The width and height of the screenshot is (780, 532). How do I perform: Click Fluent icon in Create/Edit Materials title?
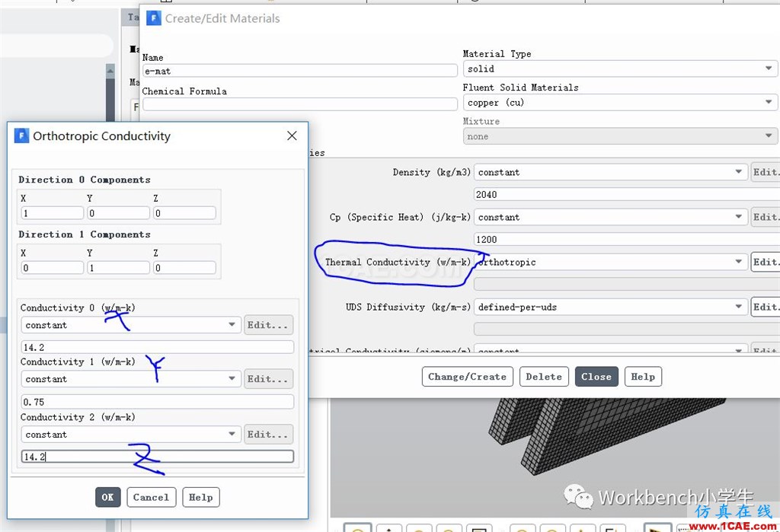click(x=154, y=18)
